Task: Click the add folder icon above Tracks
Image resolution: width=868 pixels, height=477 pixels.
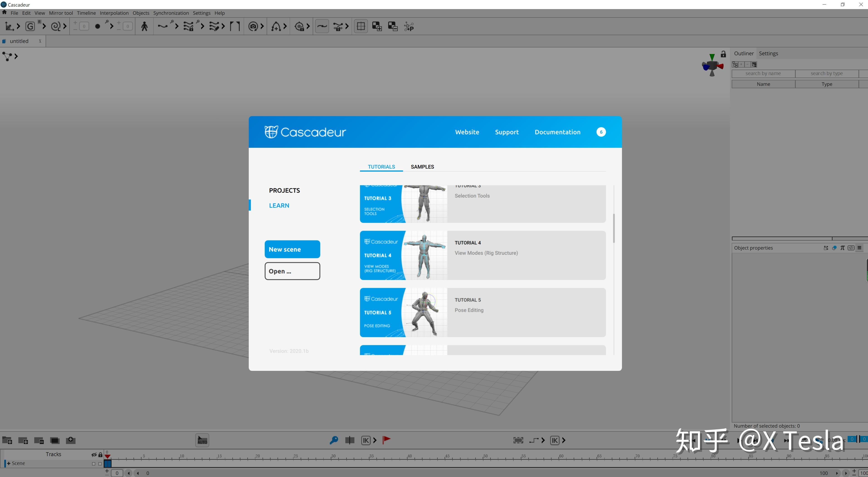Action: [x=7, y=440]
